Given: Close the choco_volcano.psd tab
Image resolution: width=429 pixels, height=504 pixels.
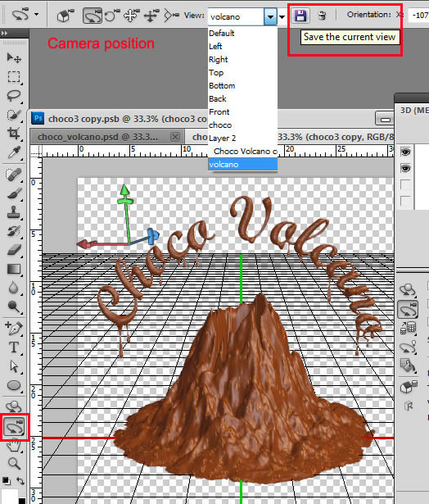Looking at the screenshot, I should click(175, 137).
